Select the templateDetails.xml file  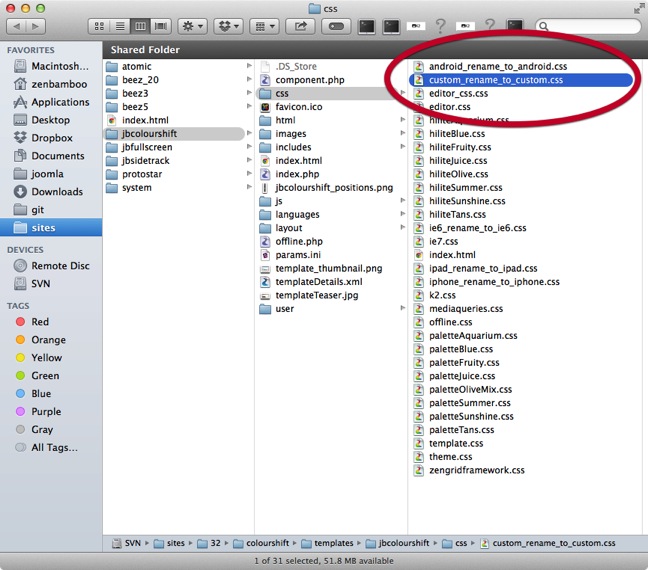pyautogui.click(x=311, y=282)
